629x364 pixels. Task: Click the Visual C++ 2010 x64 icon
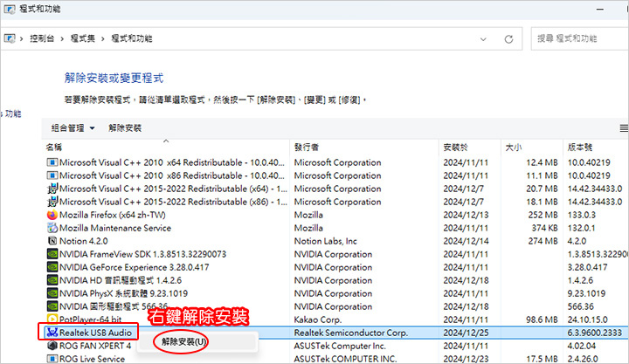52,162
